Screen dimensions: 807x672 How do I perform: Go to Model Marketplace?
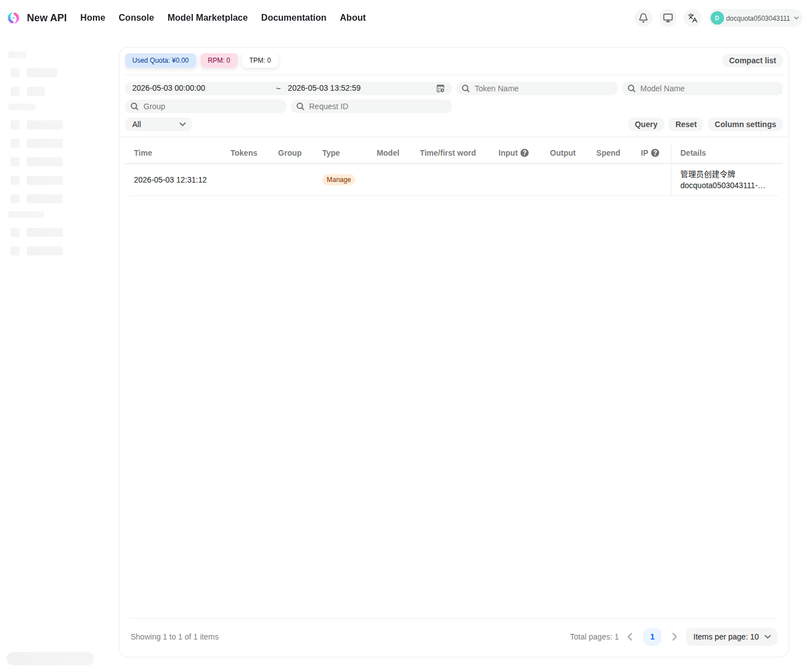coord(207,18)
